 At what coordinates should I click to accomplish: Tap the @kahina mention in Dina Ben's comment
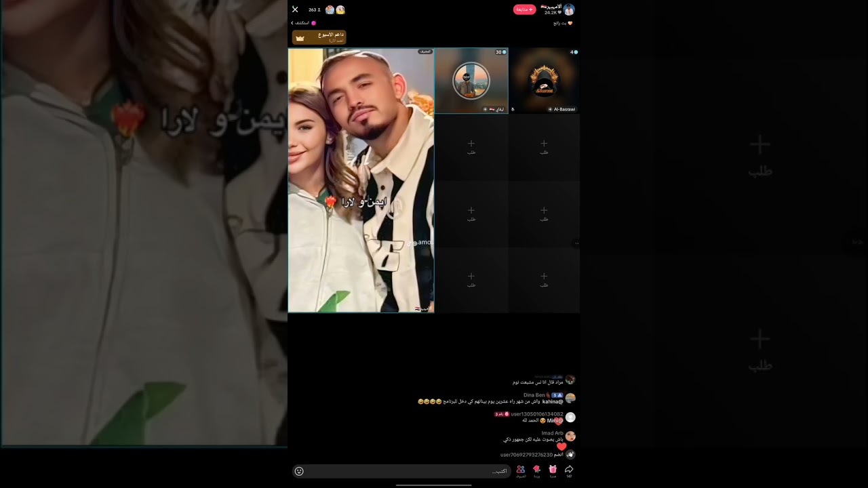click(x=553, y=401)
